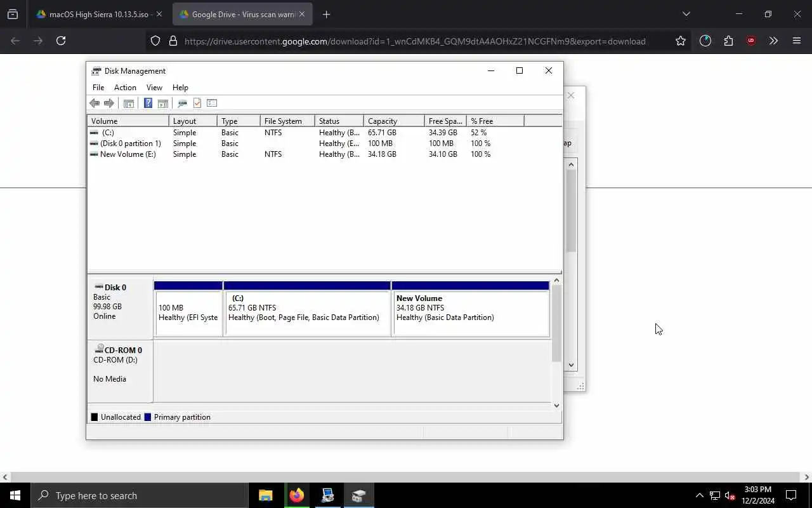Sort by the Status column header
The image size is (812, 508).
point(339,121)
